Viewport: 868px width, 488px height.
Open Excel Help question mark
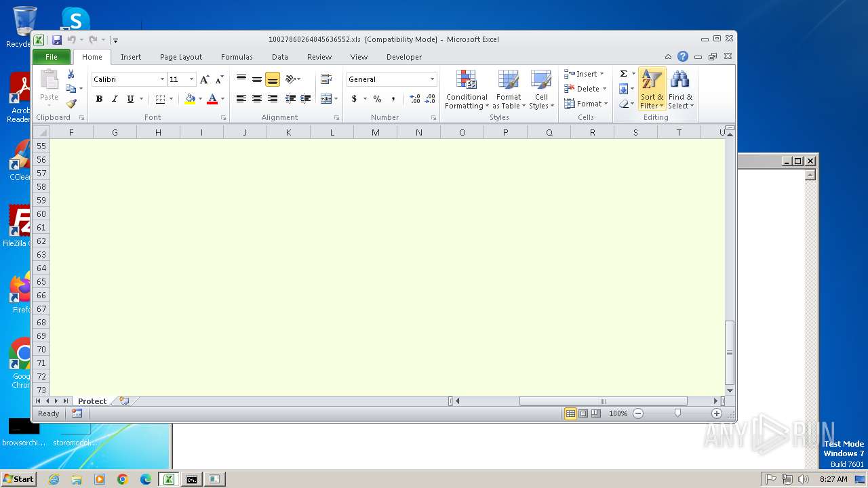pyautogui.click(x=683, y=57)
